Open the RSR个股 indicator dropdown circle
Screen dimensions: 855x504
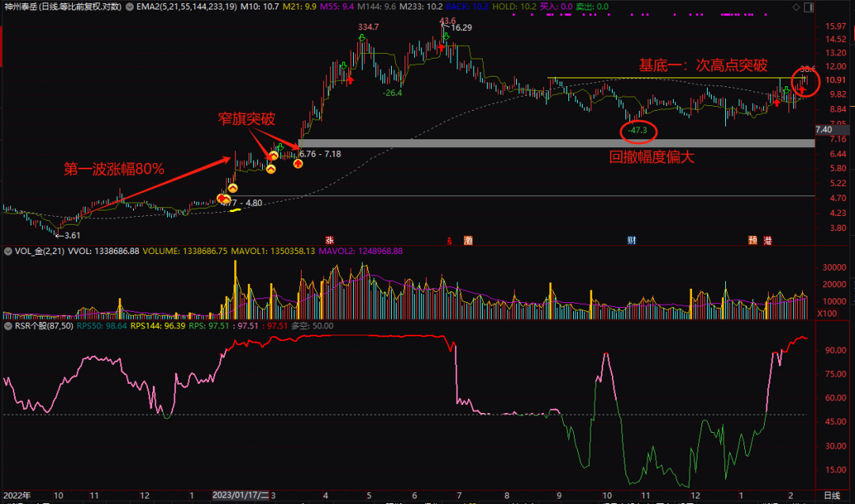8,326
